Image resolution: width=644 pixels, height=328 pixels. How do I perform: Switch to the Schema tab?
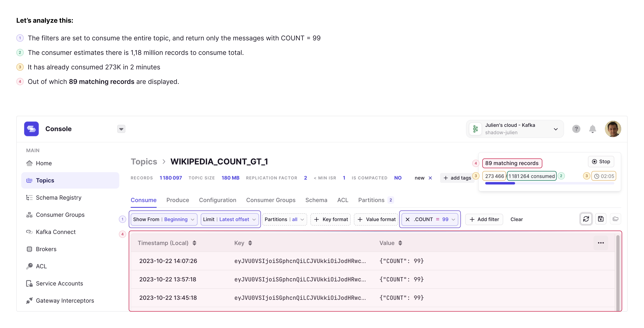(316, 200)
